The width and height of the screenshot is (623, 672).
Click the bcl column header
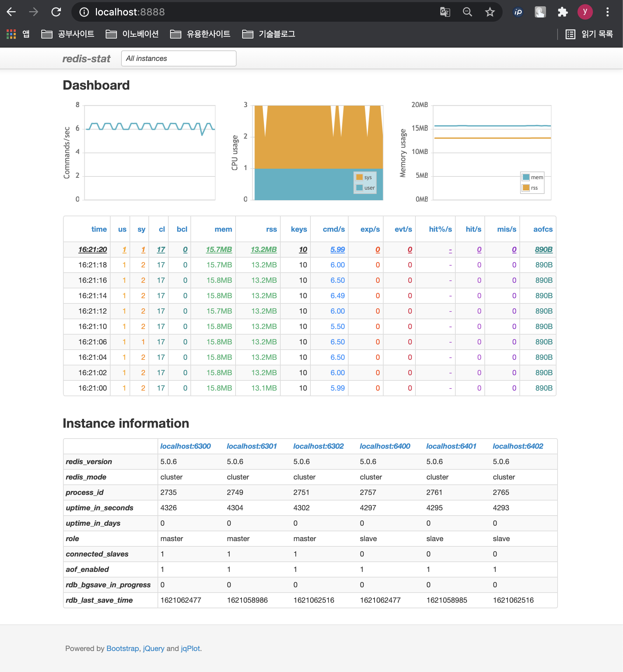pyautogui.click(x=182, y=229)
